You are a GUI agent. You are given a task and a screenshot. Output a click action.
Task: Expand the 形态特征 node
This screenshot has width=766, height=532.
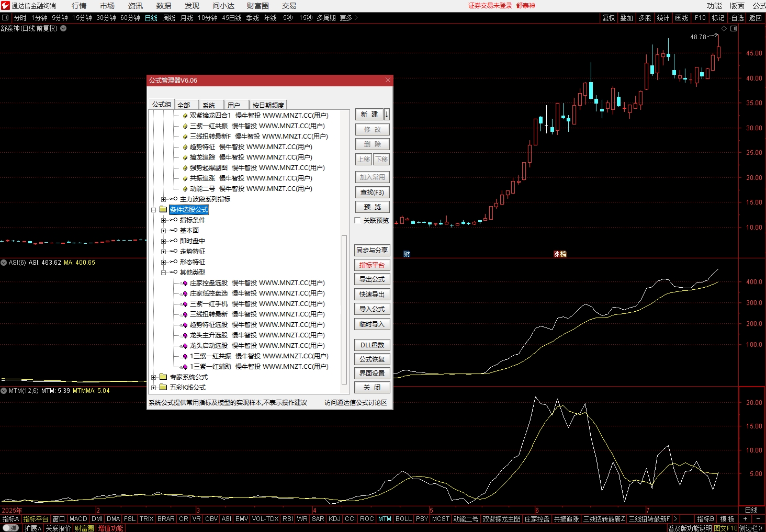163,262
